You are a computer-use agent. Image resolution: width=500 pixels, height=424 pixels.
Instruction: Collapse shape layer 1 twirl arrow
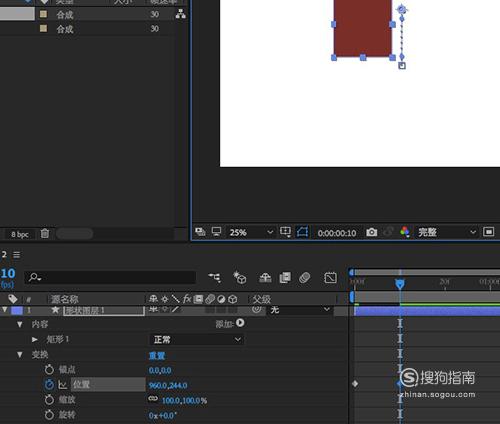(x=5, y=310)
